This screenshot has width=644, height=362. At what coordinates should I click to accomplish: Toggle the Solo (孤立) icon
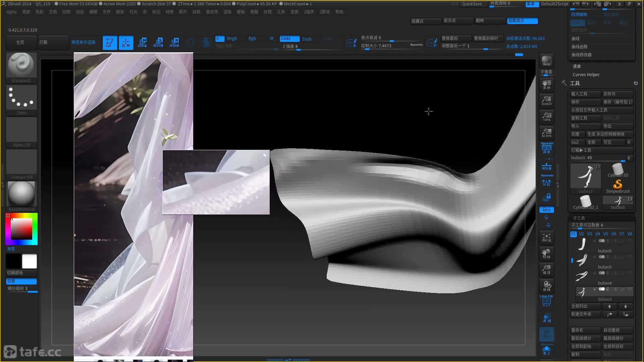click(x=546, y=350)
